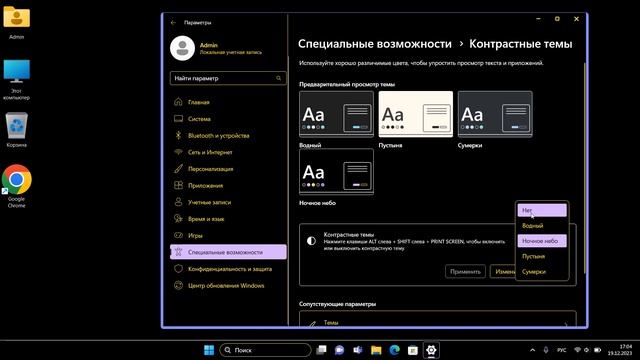Launch File Explorer from taskbar
The image size is (640, 360).
pos(376,350)
